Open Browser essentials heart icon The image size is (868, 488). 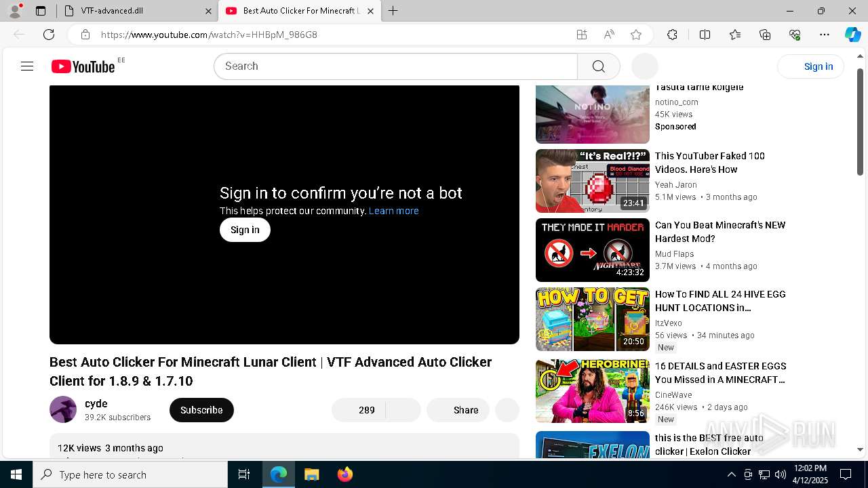pyautogui.click(x=795, y=35)
